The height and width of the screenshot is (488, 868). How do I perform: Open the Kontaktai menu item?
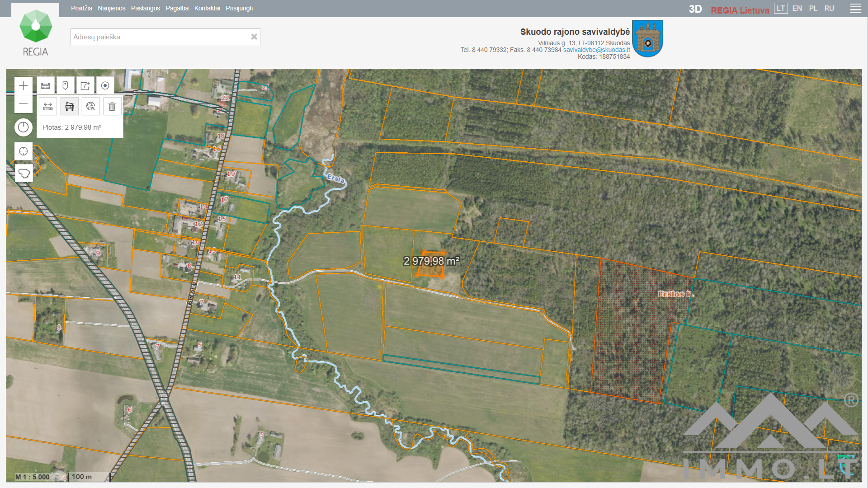[x=207, y=8]
